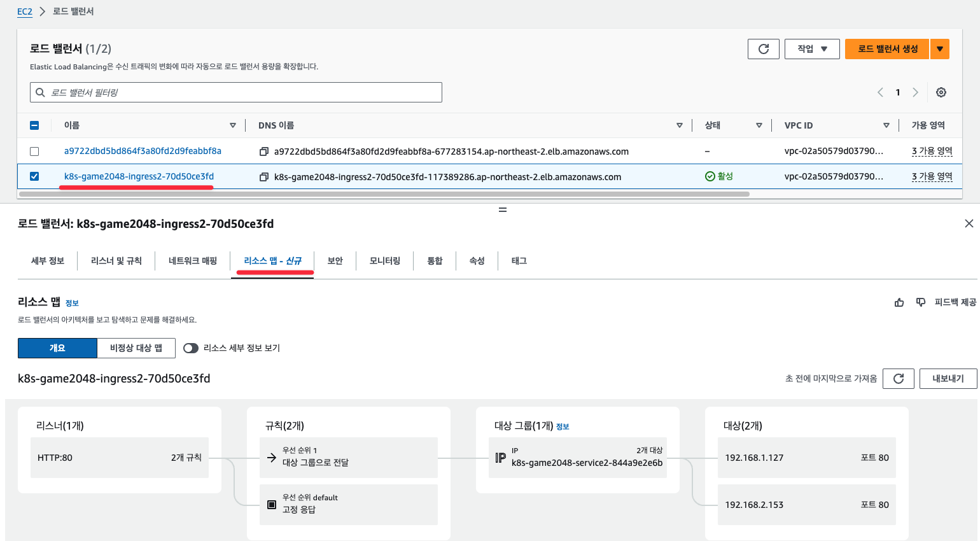The image size is (980, 541).
Task: Refresh the resource map data
Action: tap(899, 379)
